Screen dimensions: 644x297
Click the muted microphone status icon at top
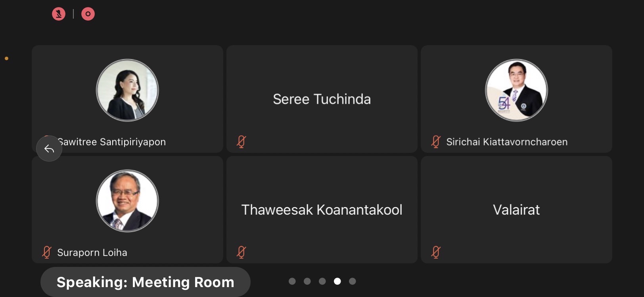(59, 14)
